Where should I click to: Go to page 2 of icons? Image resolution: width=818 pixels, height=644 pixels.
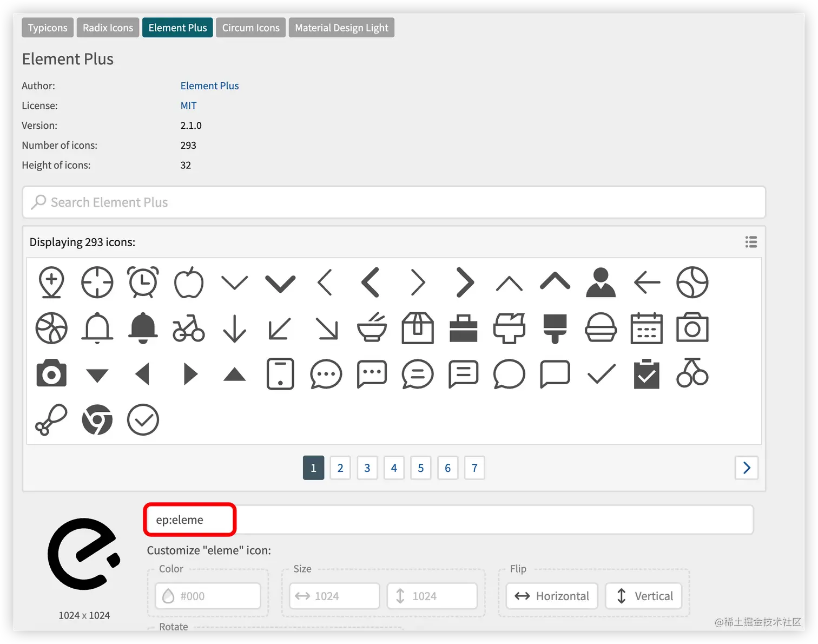point(340,468)
